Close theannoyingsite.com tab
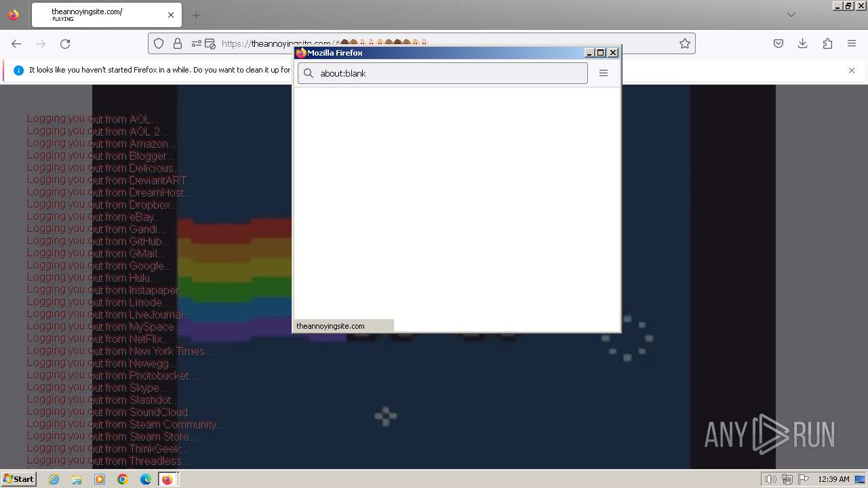Viewport: 868px width, 488px height. tap(171, 15)
